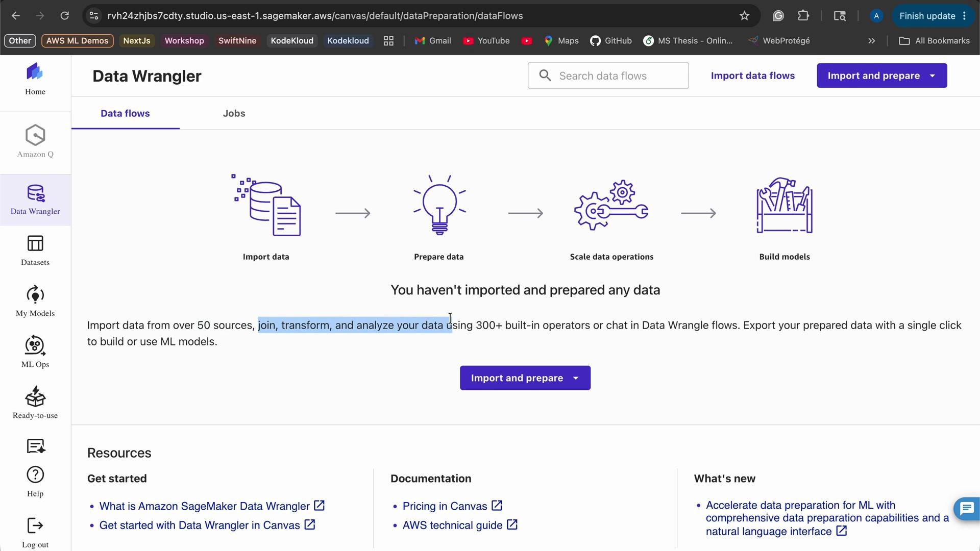
Task: Open the KodeKloud bookmark folder
Action: pos(292,41)
